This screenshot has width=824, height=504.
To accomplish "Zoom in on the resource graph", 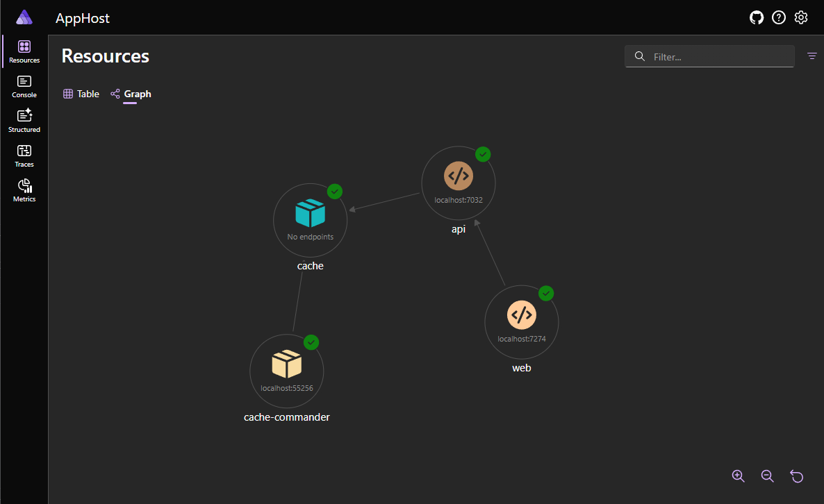I will coord(738,476).
